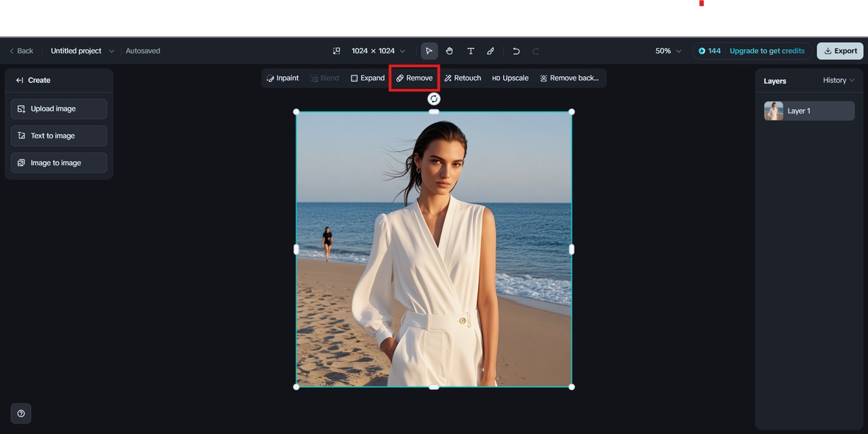Select the hand pan tool
This screenshot has height=434, width=868.
[450, 51]
